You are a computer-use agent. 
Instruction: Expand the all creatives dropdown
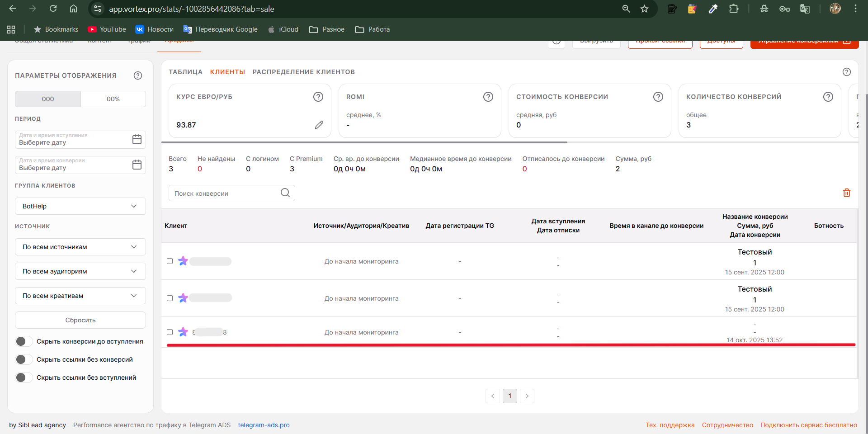[80, 296]
